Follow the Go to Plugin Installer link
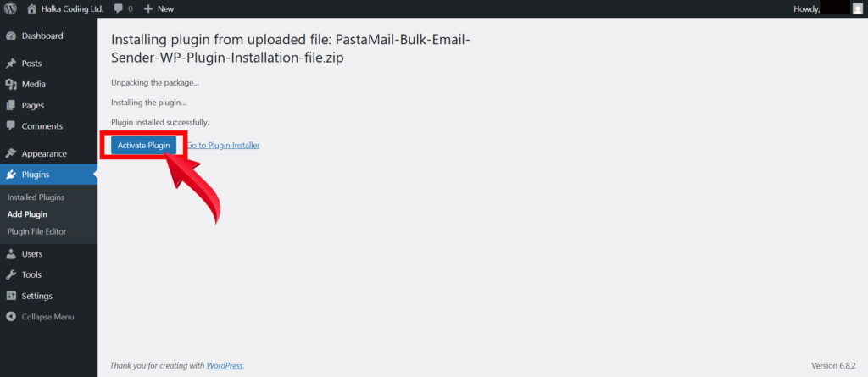This screenshot has width=868, height=377. pyautogui.click(x=224, y=146)
